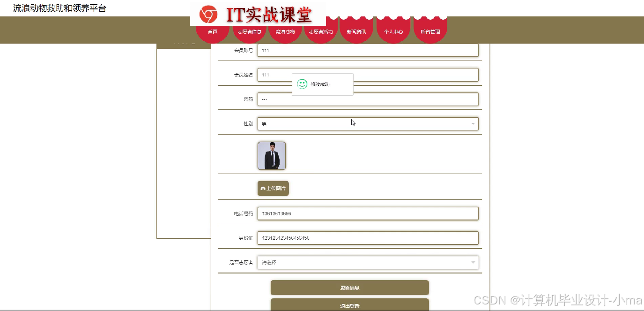Click the 是否志愿者 dropdown arrow
The height and width of the screenshot is (311, 644).
(x=473, y=263)
